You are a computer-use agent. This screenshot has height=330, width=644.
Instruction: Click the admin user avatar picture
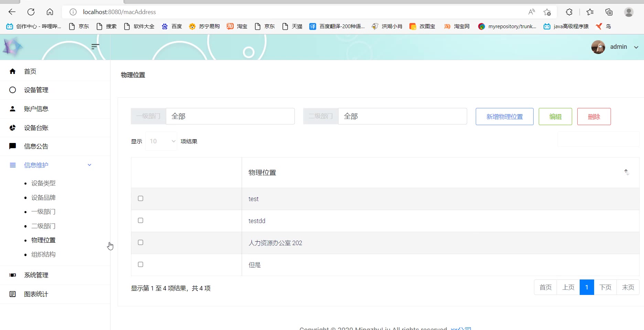[x=598, y=47]
